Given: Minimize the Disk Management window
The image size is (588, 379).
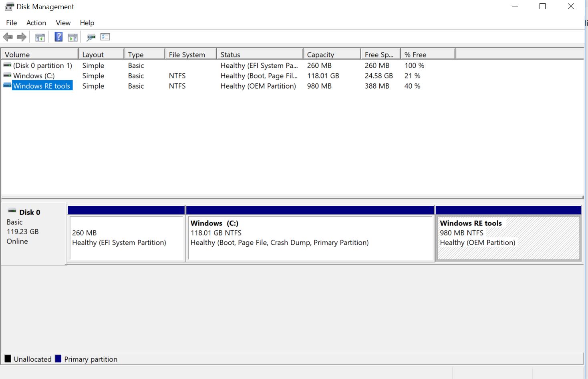Looking at the screenshot, I should (515, 6).
